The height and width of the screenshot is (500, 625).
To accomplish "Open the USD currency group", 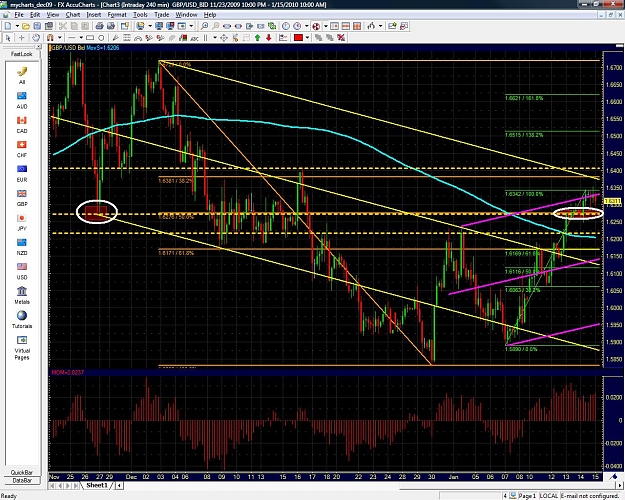I will click(x=22, y=271).
